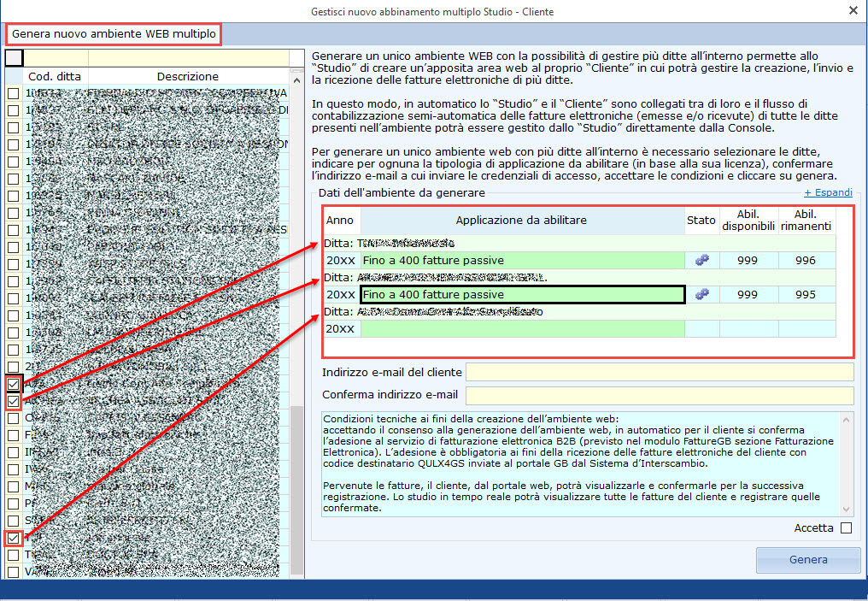This screenshot has width=868, height=601.
Task: Close the Gestisci nuovo abbinamento multiplo dialog
Action: coord(853,10)
